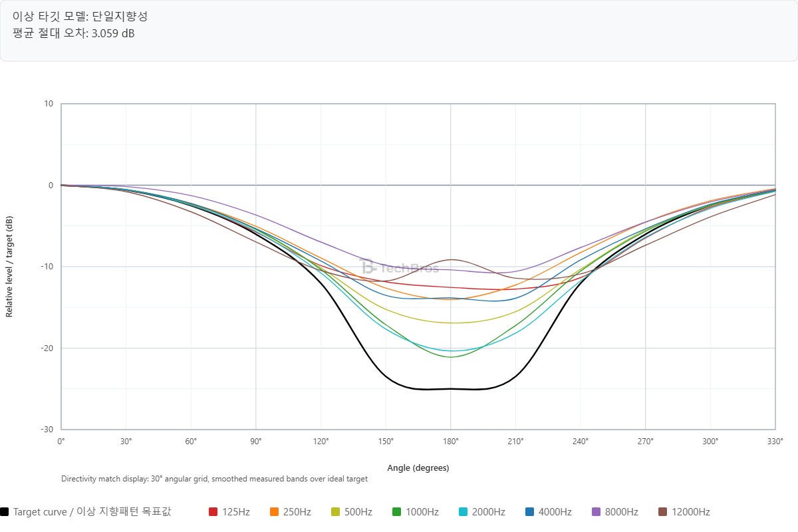798x532 pixels.
Task: Toggle the 4000Hz series legend label
Action: [549, 511]
